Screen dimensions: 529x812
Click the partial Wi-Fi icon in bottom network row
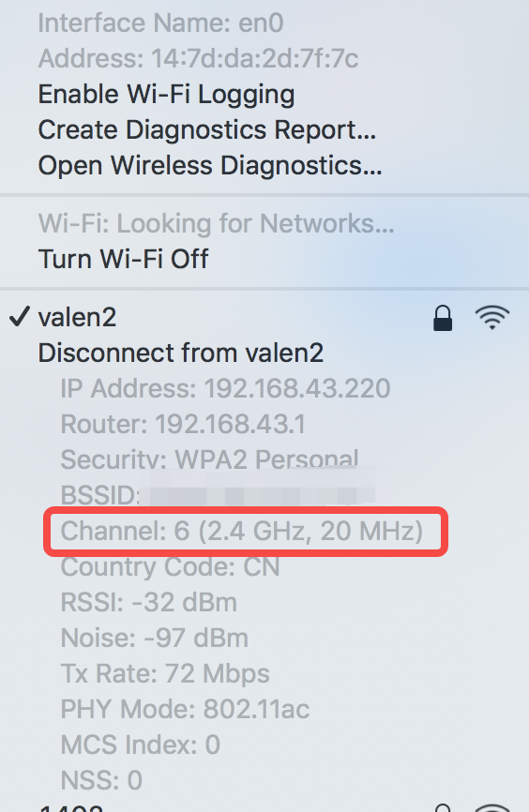point(492,808)
